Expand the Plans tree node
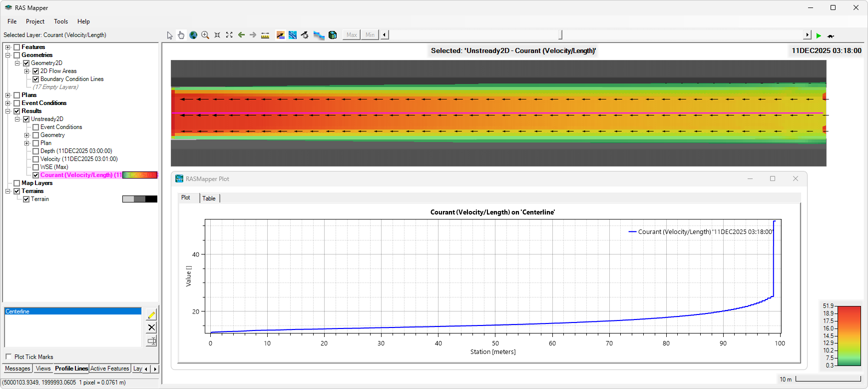Image resolution: width=868 pixels, height=389 pixels. [7, 95]
